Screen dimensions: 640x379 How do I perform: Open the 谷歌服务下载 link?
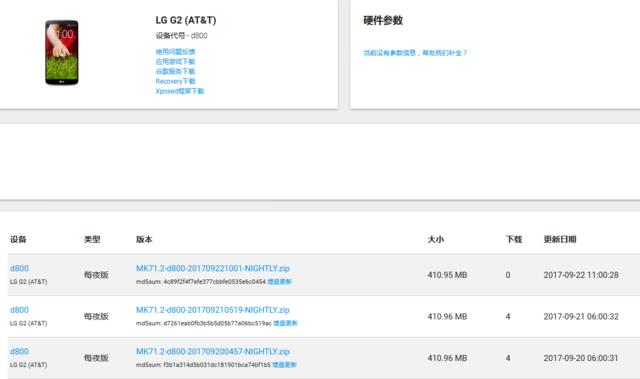175,71
